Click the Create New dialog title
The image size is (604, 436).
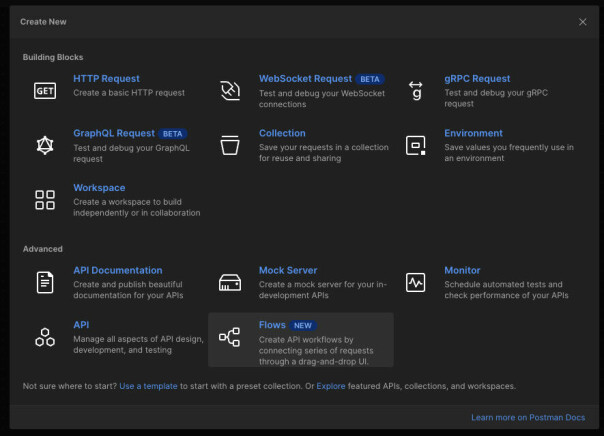(x=43, y=22)
